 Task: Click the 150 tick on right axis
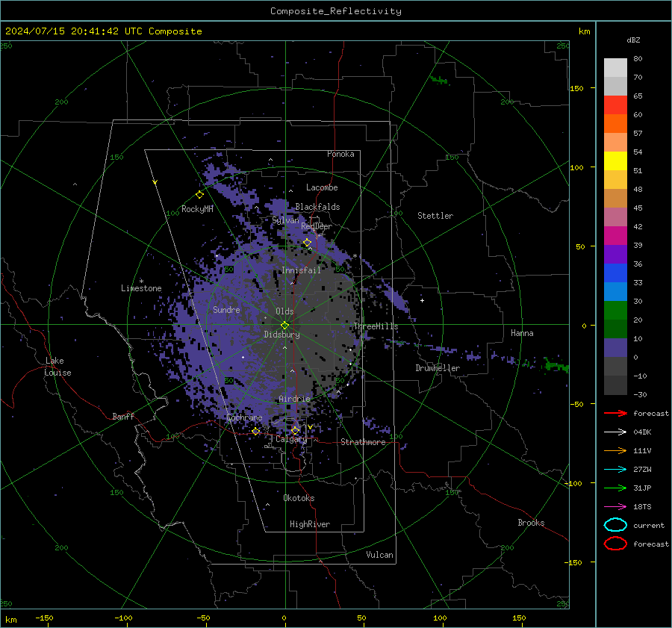pos(576,88)
